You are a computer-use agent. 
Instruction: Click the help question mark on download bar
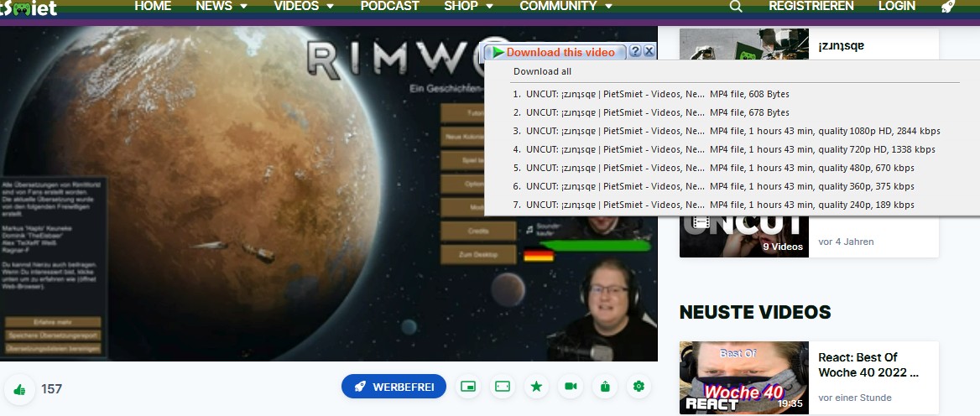(635, 51)
